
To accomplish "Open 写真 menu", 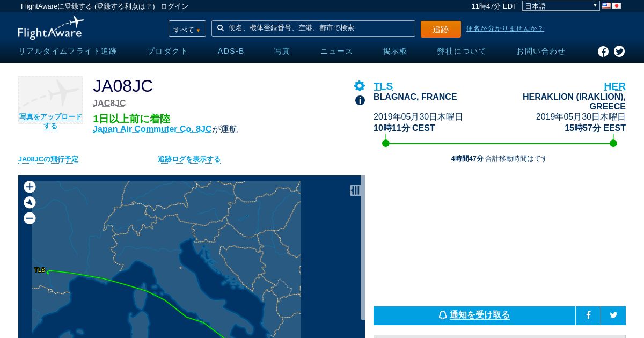I will (x=282, y=52).
